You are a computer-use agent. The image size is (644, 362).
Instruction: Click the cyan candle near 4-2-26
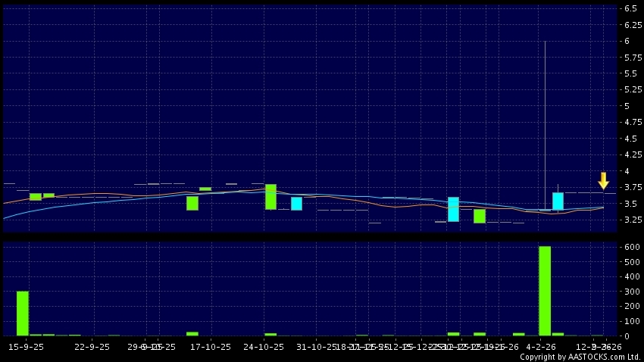pos(558,201)
